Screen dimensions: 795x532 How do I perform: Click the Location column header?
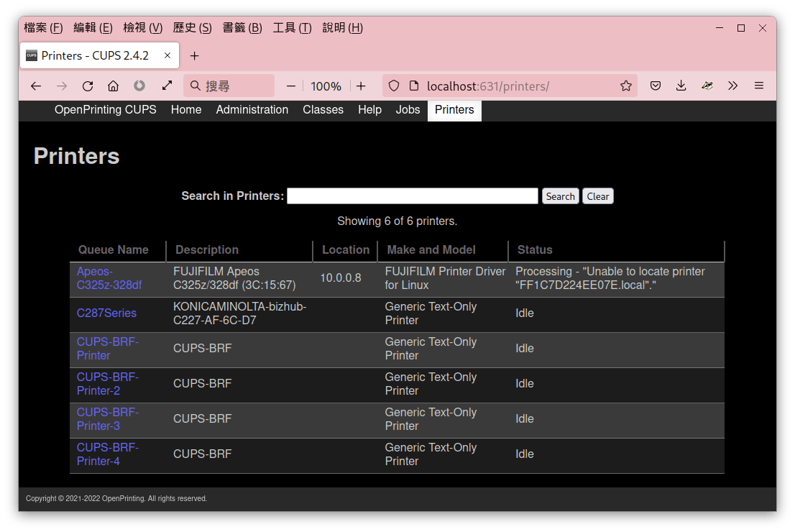click(x=346, y=250)
